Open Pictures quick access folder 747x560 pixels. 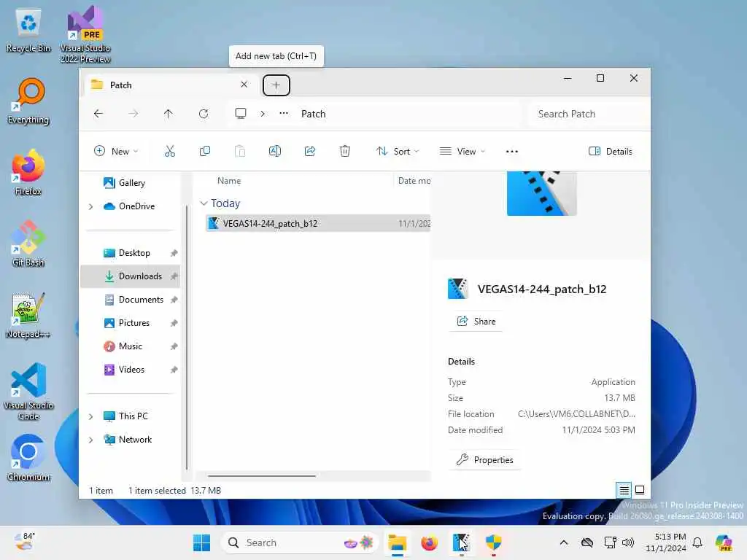click(130, 323)
